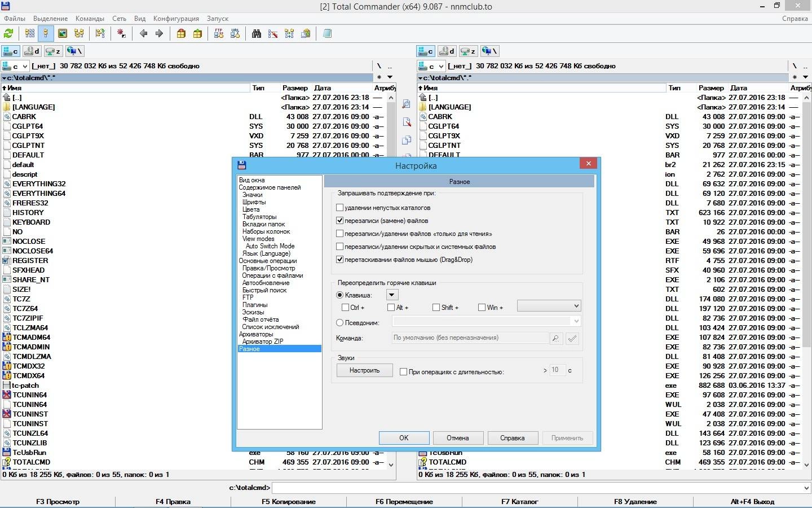Open the left panel drive c dropdown
The height and width of the screenshot is (508, 812).
pos(15,66)
